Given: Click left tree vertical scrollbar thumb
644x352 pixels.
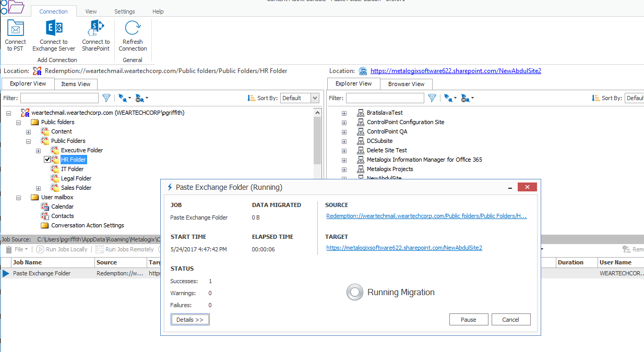Looking at the screenshot, I should tap(317, 141).
